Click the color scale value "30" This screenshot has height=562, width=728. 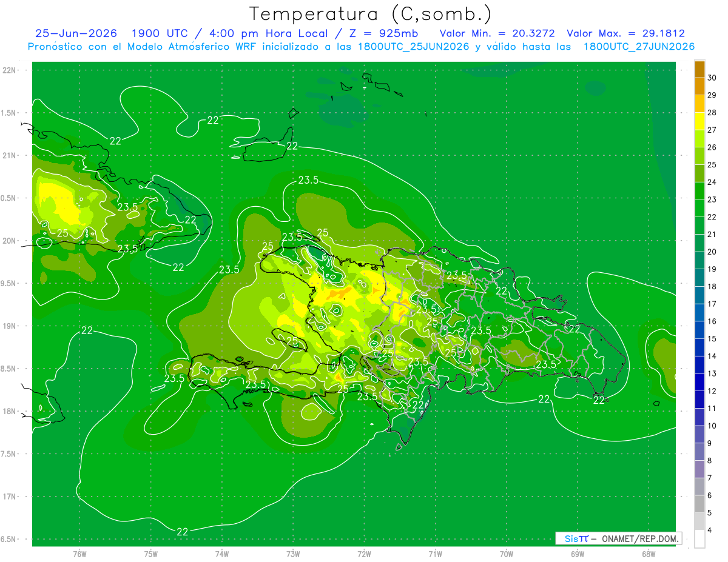(x=712, y=78)
